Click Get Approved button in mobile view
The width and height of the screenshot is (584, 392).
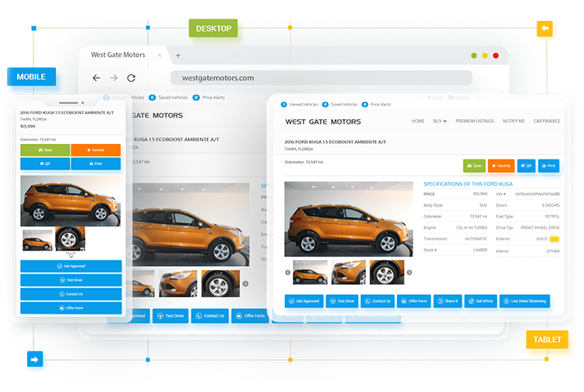pos(71,266)
